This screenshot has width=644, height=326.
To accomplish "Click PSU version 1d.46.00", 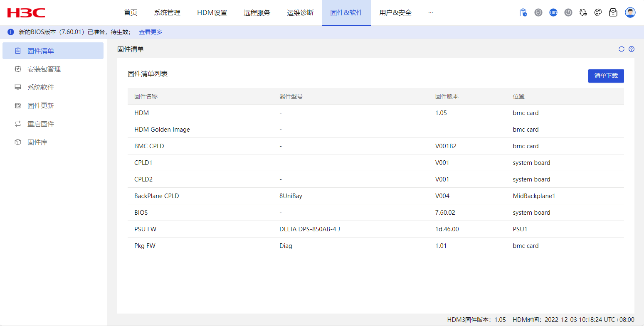I will (447, 229).
